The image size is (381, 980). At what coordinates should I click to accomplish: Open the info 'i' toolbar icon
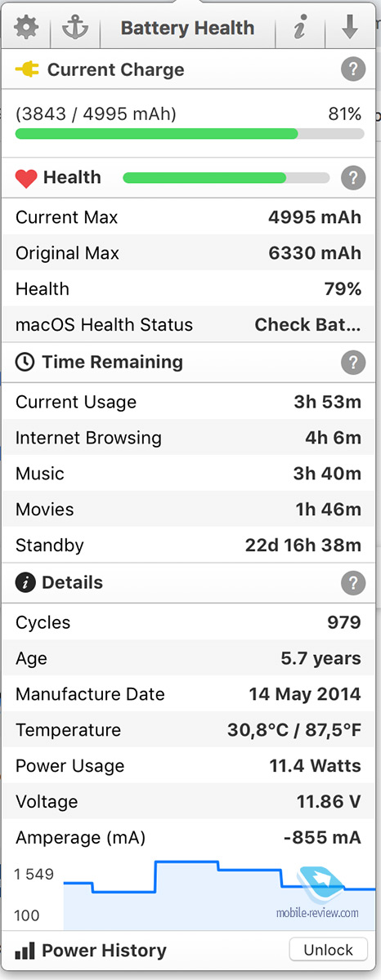300,29
